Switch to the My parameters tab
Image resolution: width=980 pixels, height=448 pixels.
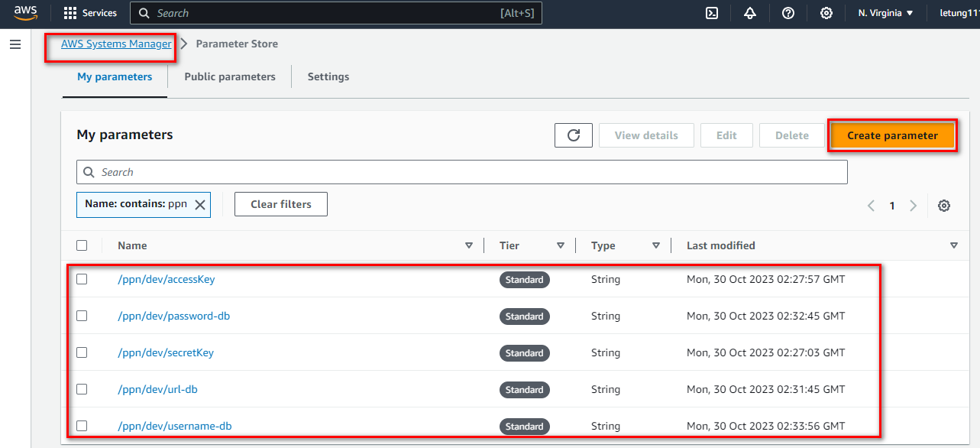click(x=115, y=76)
